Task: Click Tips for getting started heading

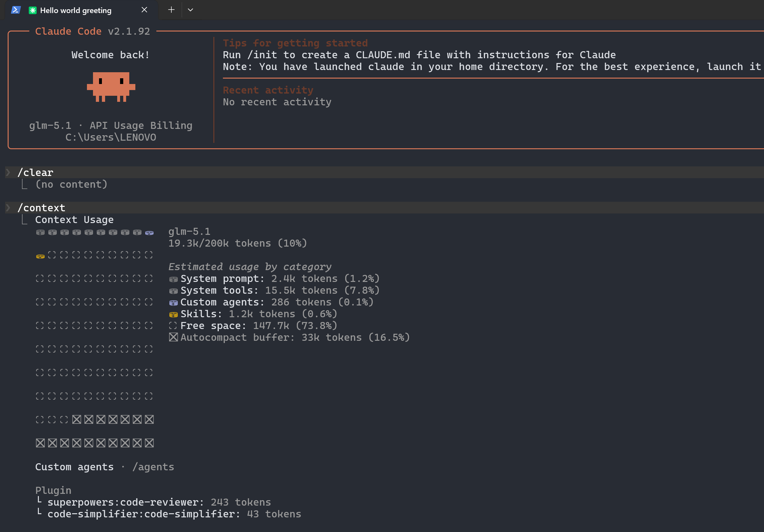Action: (295, 43)
